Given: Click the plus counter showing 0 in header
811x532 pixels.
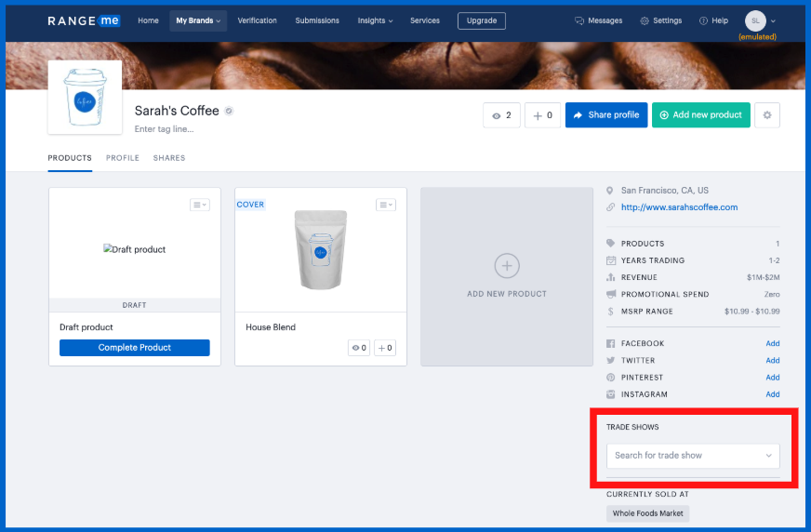Looking at the screenshot, I should [x=542, y=115].
